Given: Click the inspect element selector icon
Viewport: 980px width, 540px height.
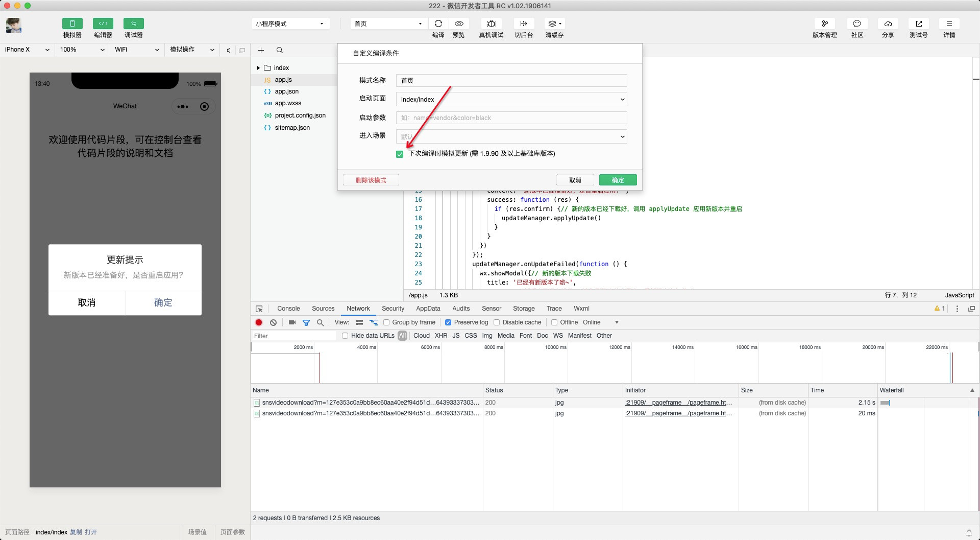Looking at the screenshot, I should point(259,309).
